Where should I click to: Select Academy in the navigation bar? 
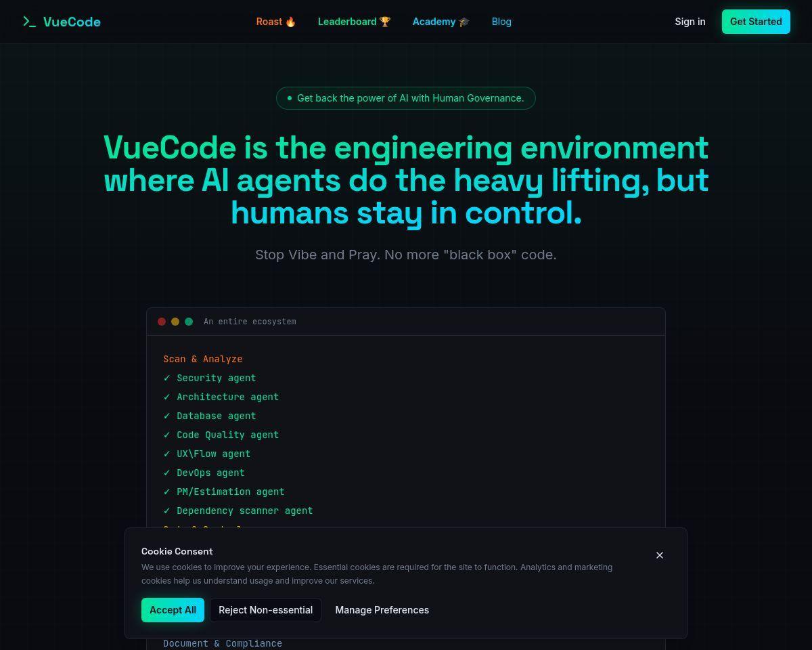[x=434, y=22]
